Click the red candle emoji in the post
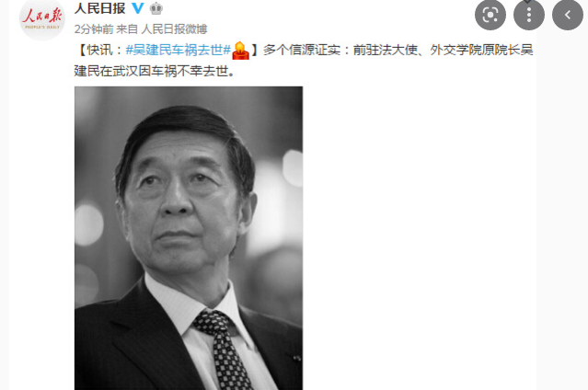Viewport: 588px width, 390px height. pos(240,51)
